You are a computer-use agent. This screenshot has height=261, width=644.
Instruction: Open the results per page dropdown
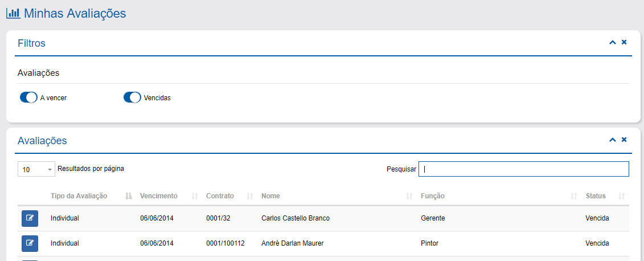click(x=36, y=169)
